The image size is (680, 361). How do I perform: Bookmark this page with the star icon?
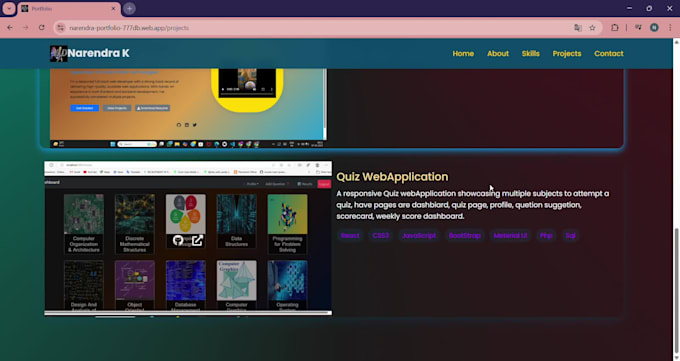pos(592,28)
